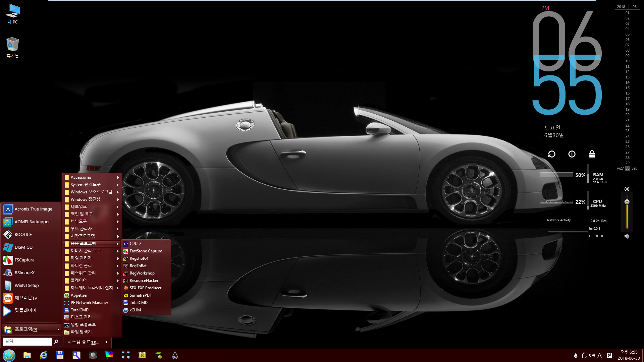Screen dimensions: 644x362
Task: Expand System 관리도구 folder
Action: click(x=92, y=185)
